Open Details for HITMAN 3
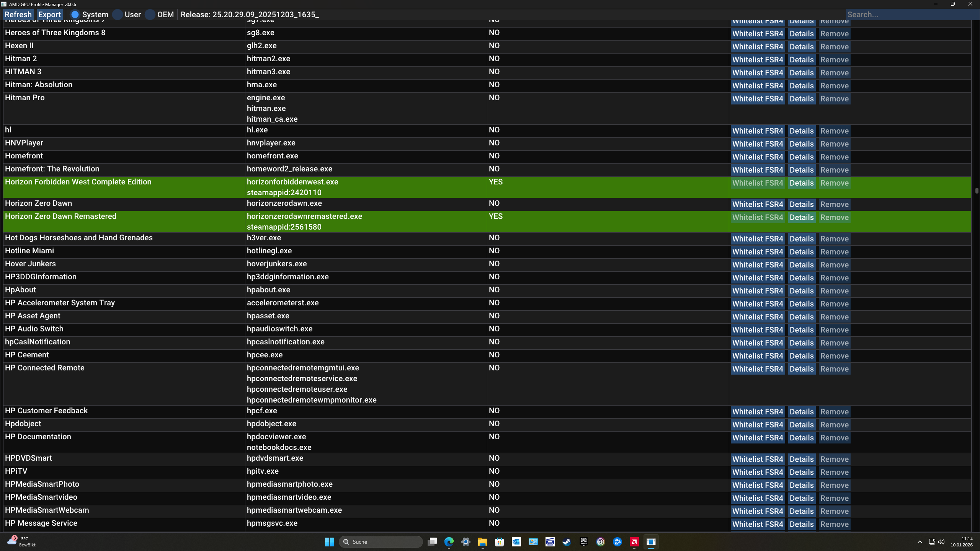 pos(802,73)
